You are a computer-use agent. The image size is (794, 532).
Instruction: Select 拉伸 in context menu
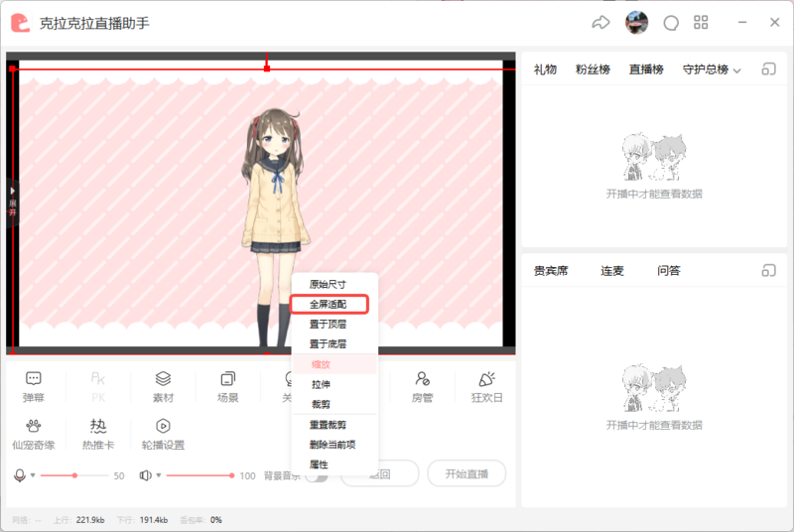(x=334, y=385)
